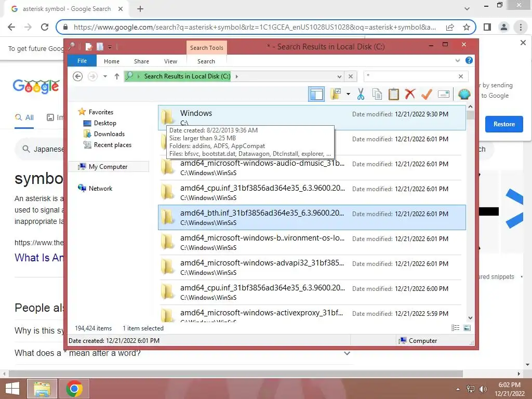The width and height of the screenshot is (532, 399).
Task: Close the Chrome restore pages popup
Action: coord(523,43)
